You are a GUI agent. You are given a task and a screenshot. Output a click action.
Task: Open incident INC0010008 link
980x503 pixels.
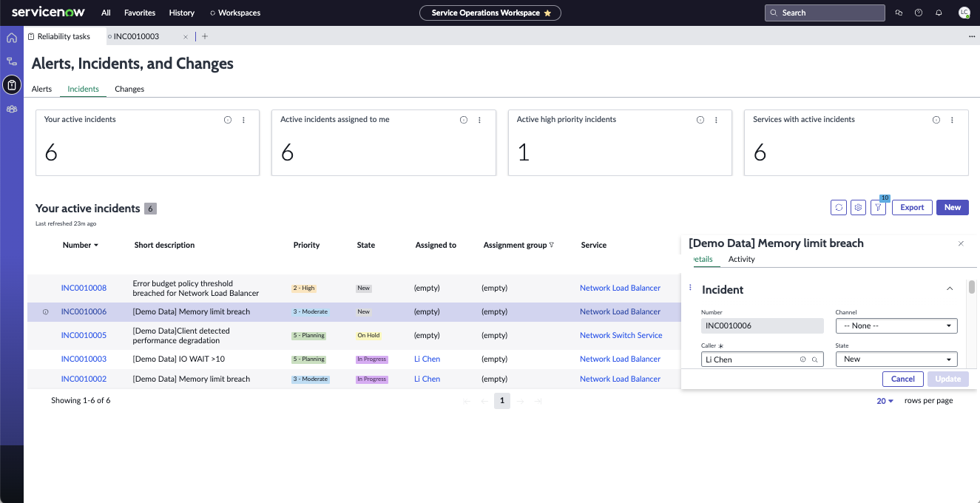pyautogui.click(x=84, y=288)
